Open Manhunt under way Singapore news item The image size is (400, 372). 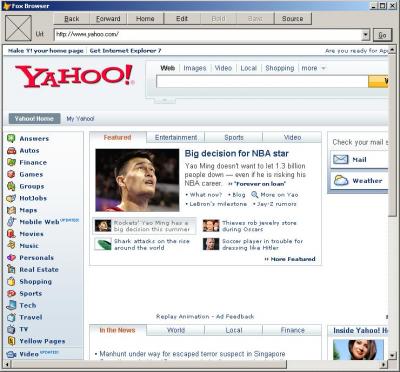(x=192, y=354)
